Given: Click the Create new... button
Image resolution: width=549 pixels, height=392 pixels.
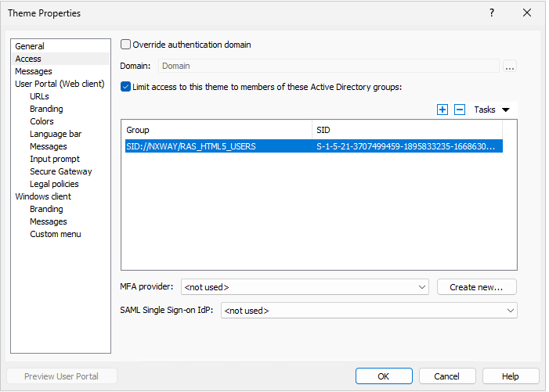Looking at the screenshot, I should click(x=476, y=287).
